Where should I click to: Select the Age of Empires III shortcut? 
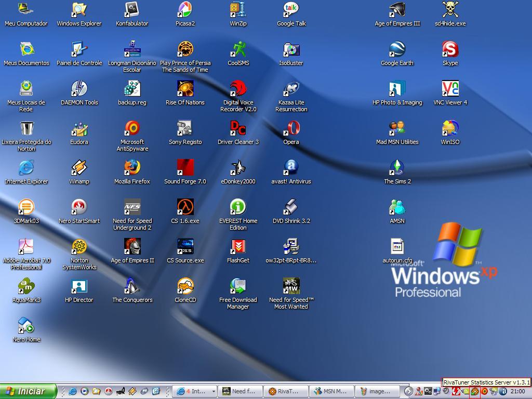397,9
